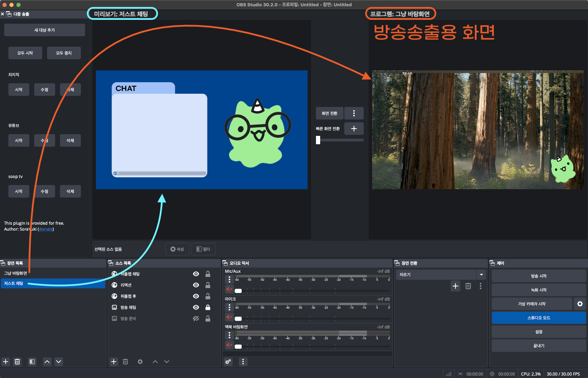Viewport: 588px width, 378px height.
Task: Open advanced audio properties gear icon
Action: (228, 362)
